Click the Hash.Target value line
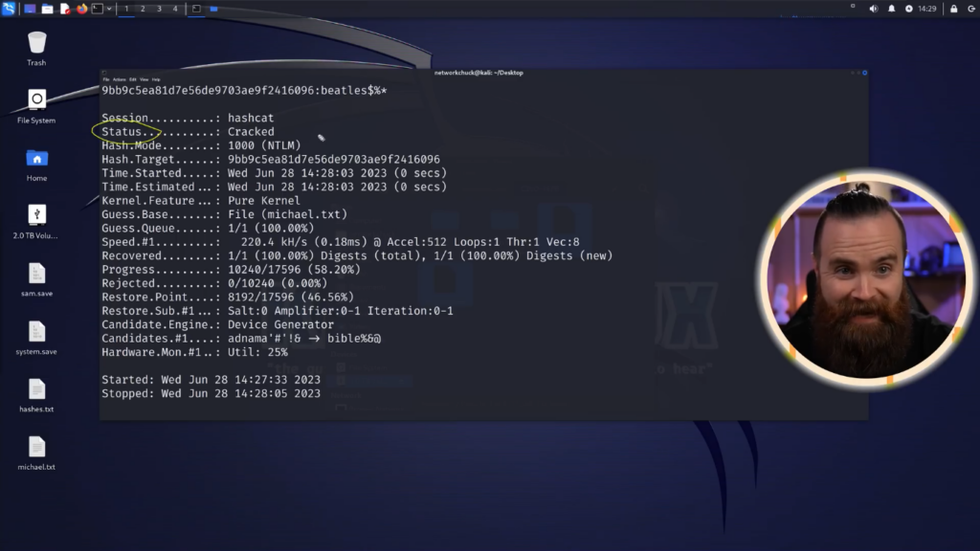The width and height of the screenshot is (980, 551). (x=271, y=160)
